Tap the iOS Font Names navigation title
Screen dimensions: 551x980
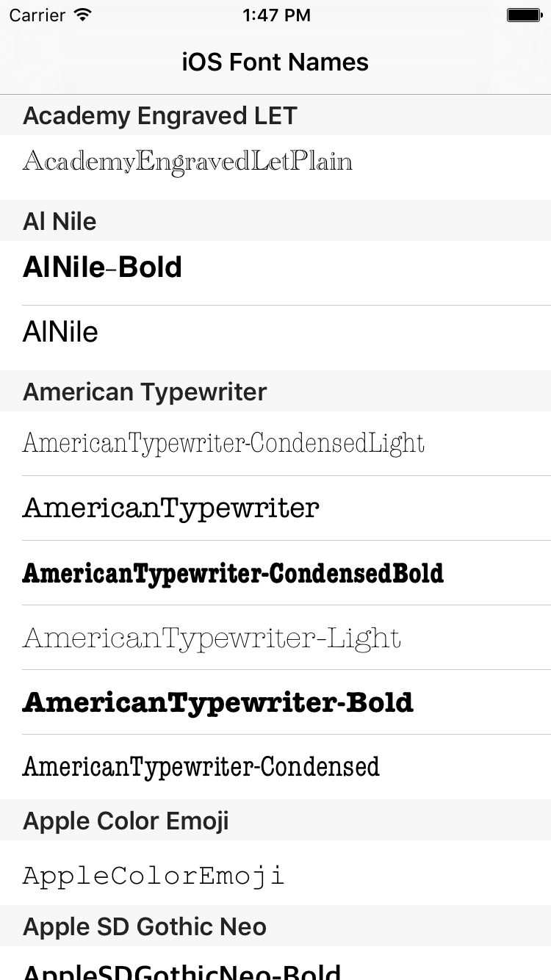tap(275, 62)
